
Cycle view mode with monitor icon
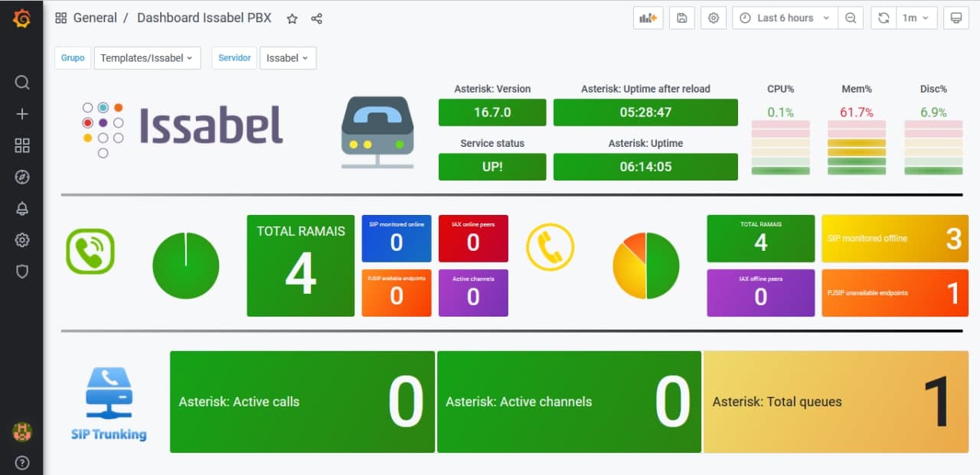click(x=955, y=18)
